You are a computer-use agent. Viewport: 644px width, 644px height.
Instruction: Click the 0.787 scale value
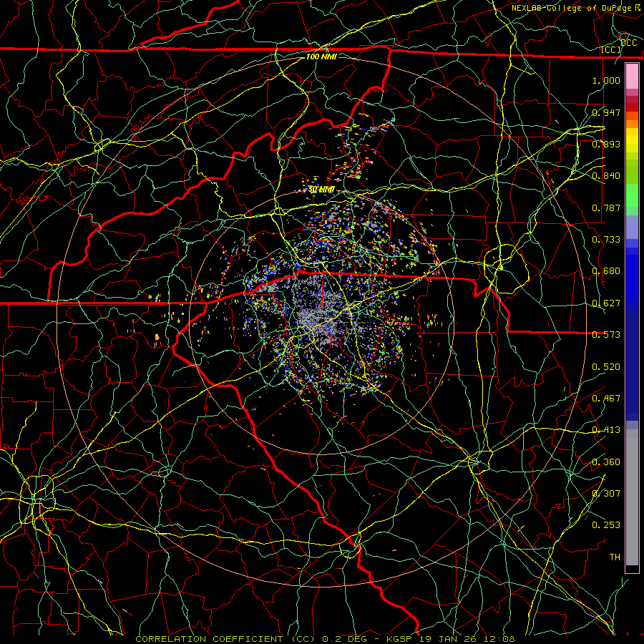coord(606,208)
